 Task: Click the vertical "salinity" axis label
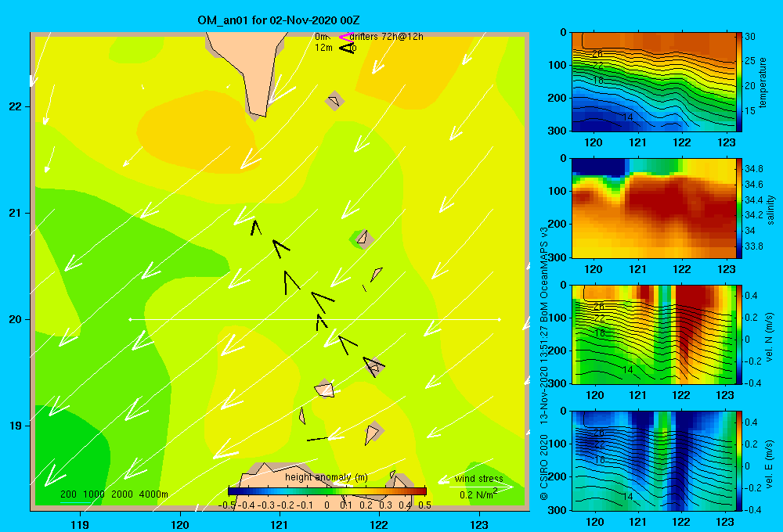tap(770, 210)
